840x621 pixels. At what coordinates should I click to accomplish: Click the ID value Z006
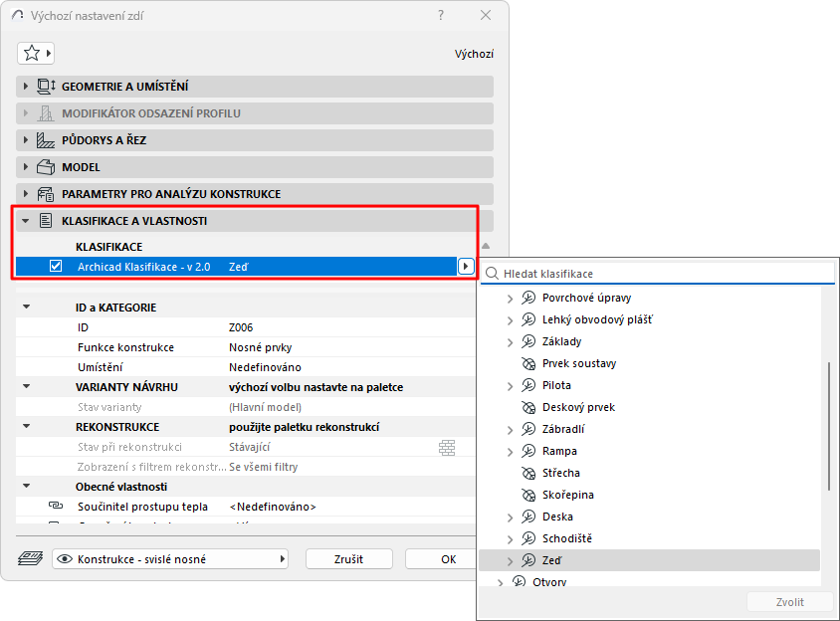241,327
